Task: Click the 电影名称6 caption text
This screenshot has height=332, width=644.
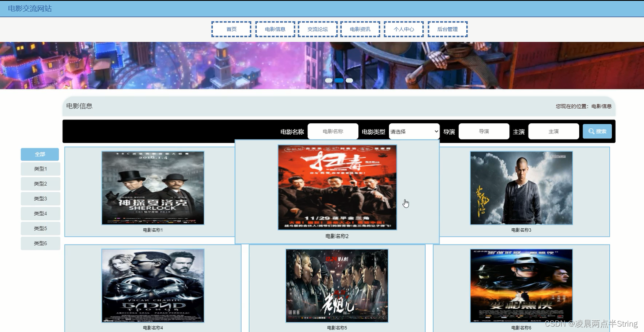Action: 521,328
